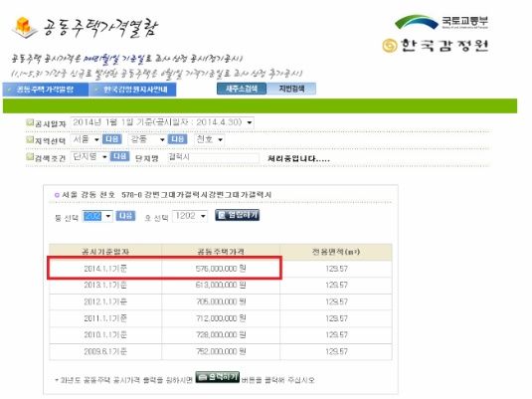Image resolution: width=532 pixels, height=399 pixels.
Task: Click the 2009.6.1기준 date cell
Action: click(105, 351)
